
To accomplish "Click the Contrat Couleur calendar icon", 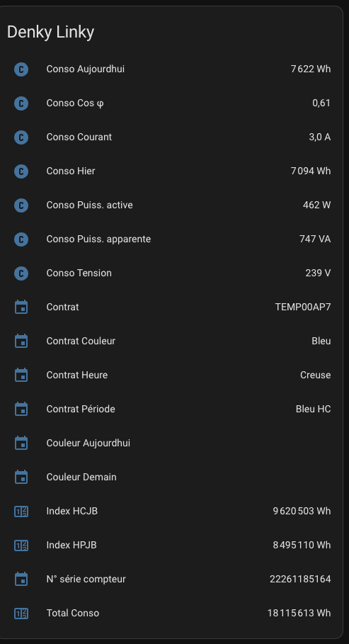I will click(21, 341).
